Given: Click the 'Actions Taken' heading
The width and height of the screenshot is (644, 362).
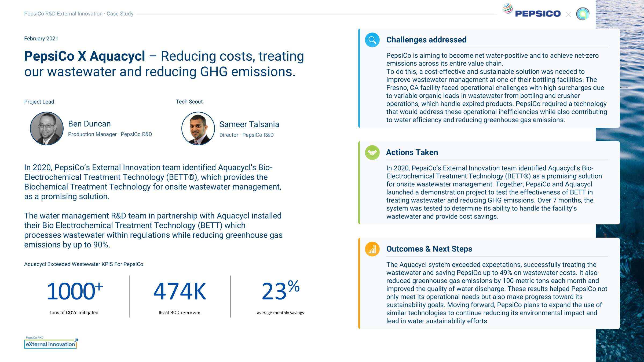Looking at the screenshot, I should click(412, 152).
